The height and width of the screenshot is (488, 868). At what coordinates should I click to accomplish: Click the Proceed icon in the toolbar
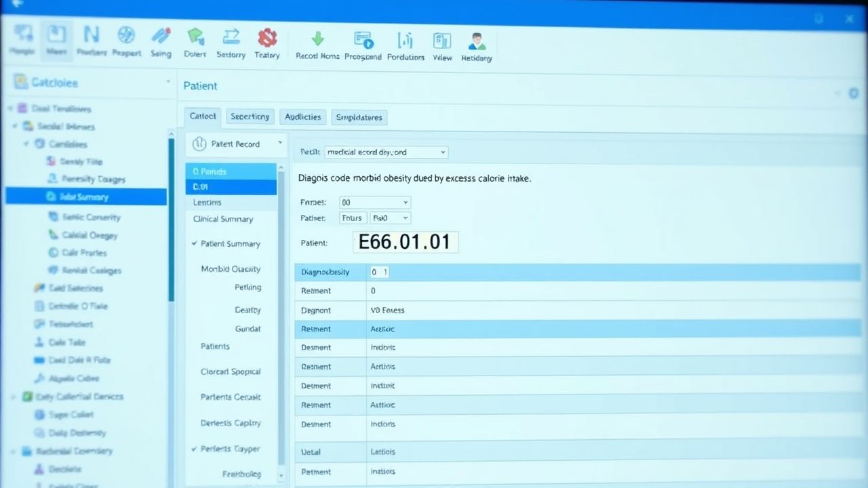[x=363, y=39]
